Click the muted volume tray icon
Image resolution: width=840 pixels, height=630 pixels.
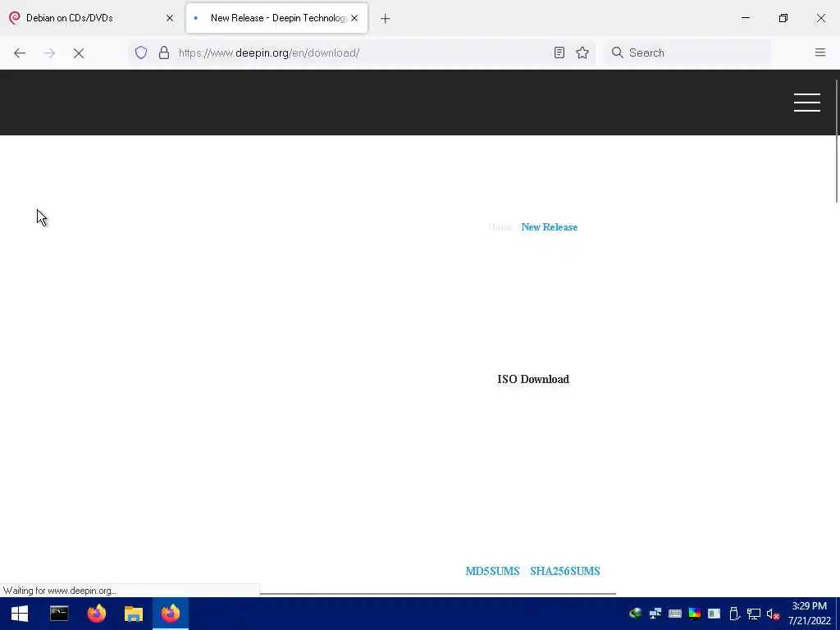pos(773,614)
